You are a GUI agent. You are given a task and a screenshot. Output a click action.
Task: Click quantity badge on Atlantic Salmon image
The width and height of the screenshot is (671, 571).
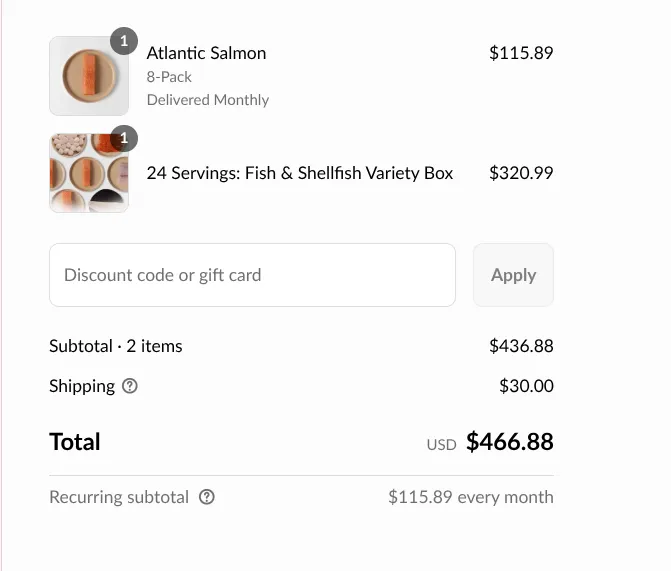point(123,41)
